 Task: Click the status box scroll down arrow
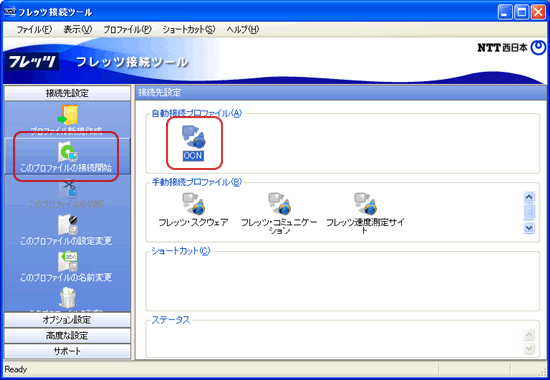click(x=529, y=348)
